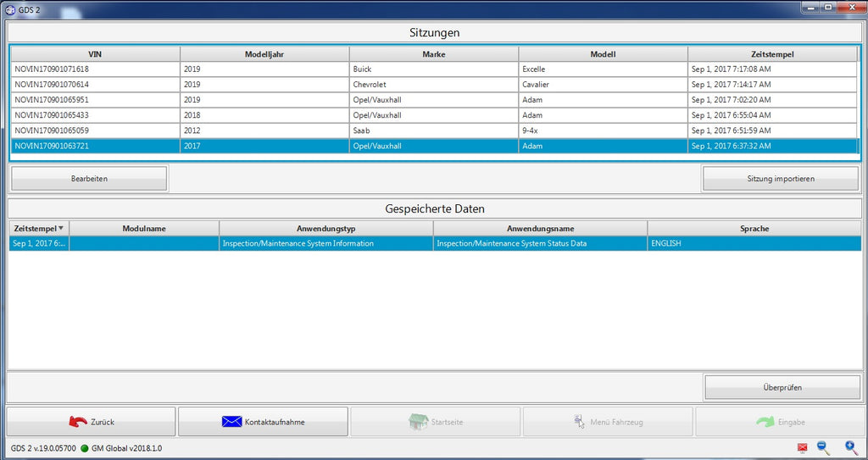Select session with VIN NOVIN170901065059
This screenshot has height=460, width=868.
[x=95, y=130]
